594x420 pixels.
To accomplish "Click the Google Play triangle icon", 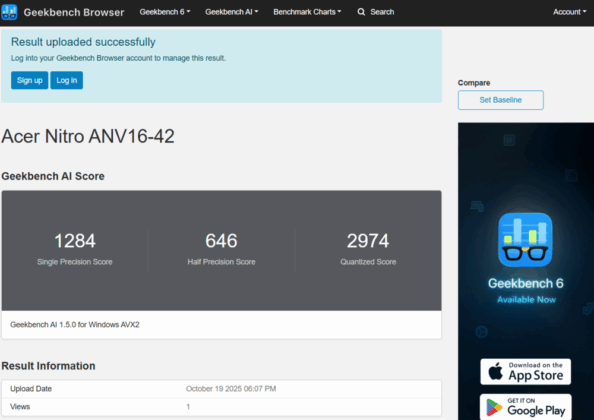I will (x=494, y=408).
